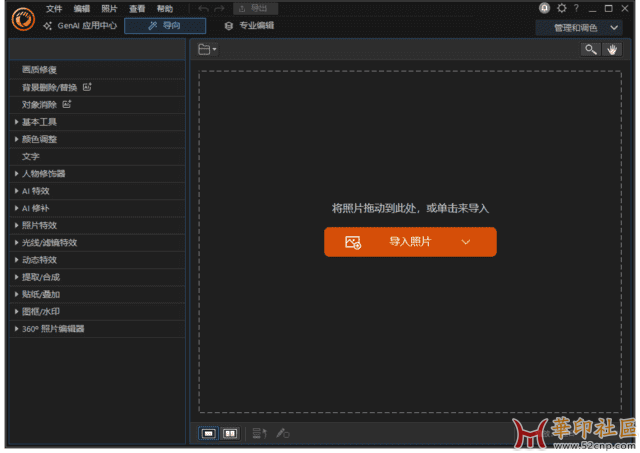Open the 文件 menu

[x=54, y=8]
